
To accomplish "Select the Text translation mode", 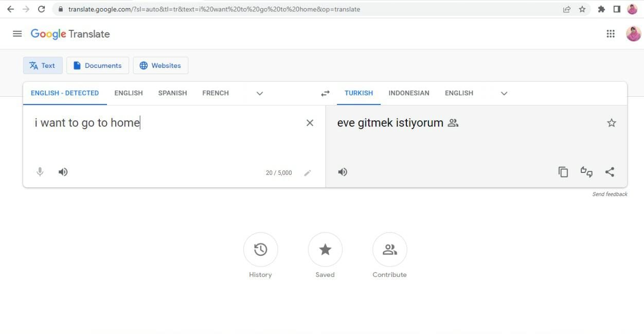I will 43,65.
